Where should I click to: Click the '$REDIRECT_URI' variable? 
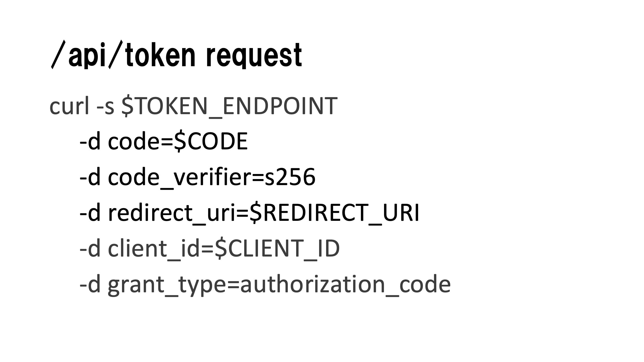pos(335,213)
